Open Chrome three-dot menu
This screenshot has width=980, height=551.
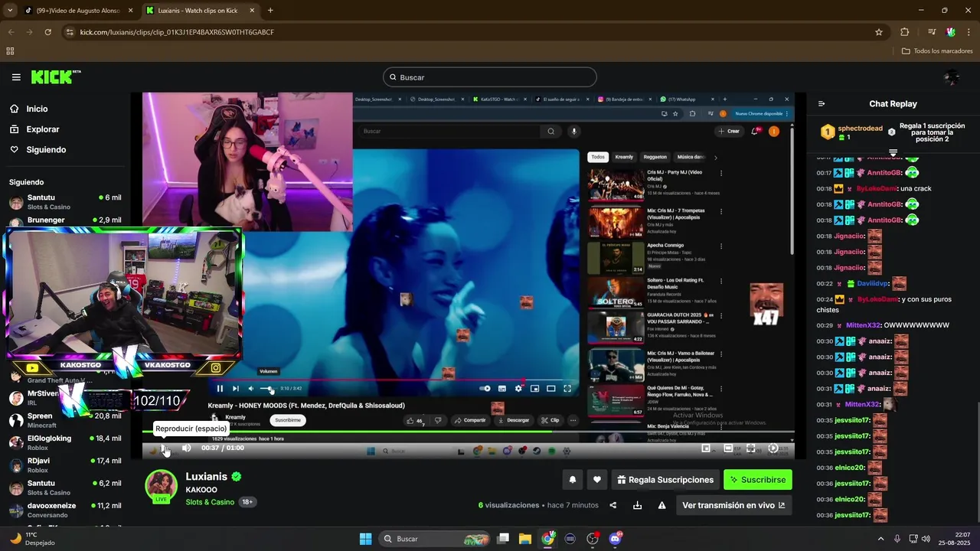(969, 32)
